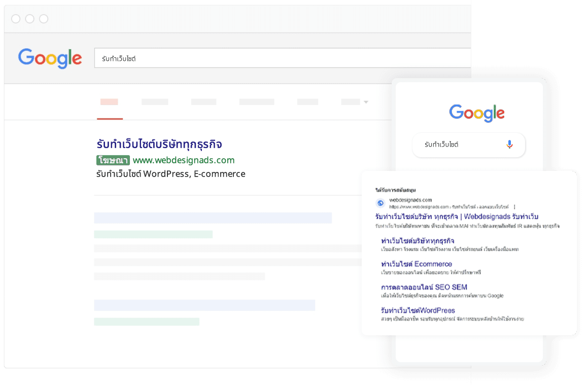Viewport: 588px width, 385px height.
Task: Open the sponsored headline ending with Webdesignads รับทำเว็บ
Action: pos(457,217)
